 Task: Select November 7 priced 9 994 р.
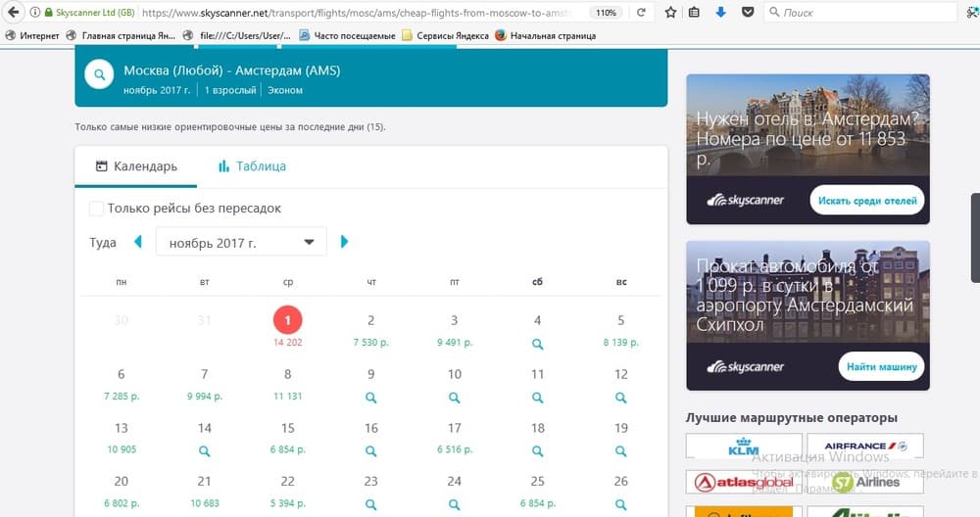(205, 384)
